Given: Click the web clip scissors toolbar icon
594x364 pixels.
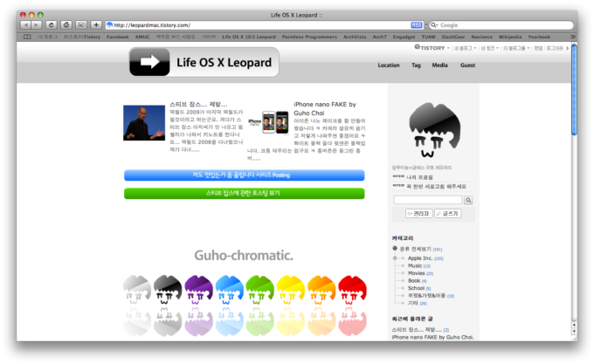Looking at the screenshot, I should point(81,25).
